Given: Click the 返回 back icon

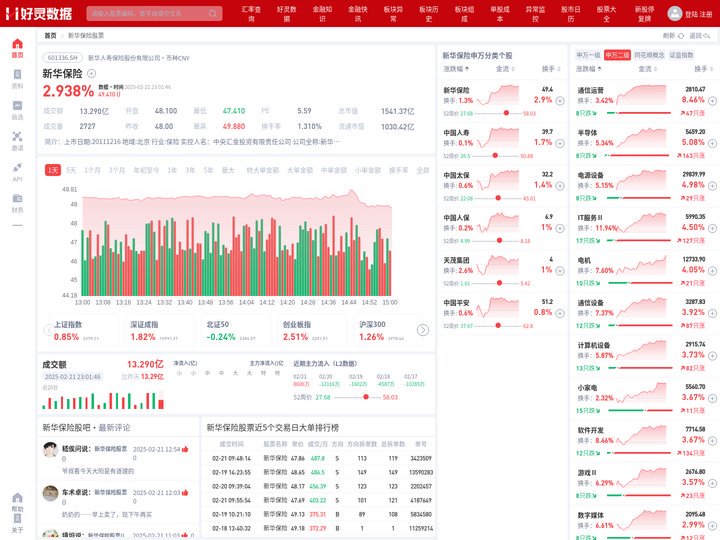Looking at the screenshot, I should tap(707, 36).
